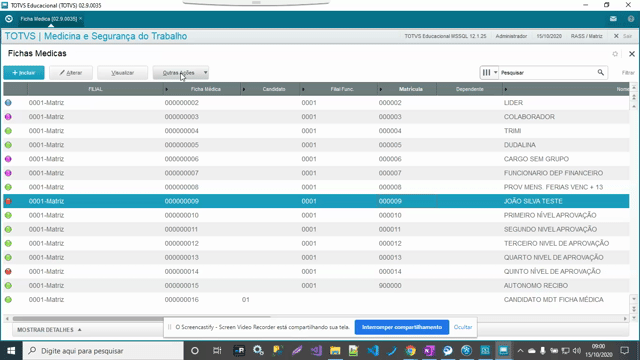
Task: Select the PROV MENS. FERIAS VENC + 13 row
Action: click(x=316, y=187)
